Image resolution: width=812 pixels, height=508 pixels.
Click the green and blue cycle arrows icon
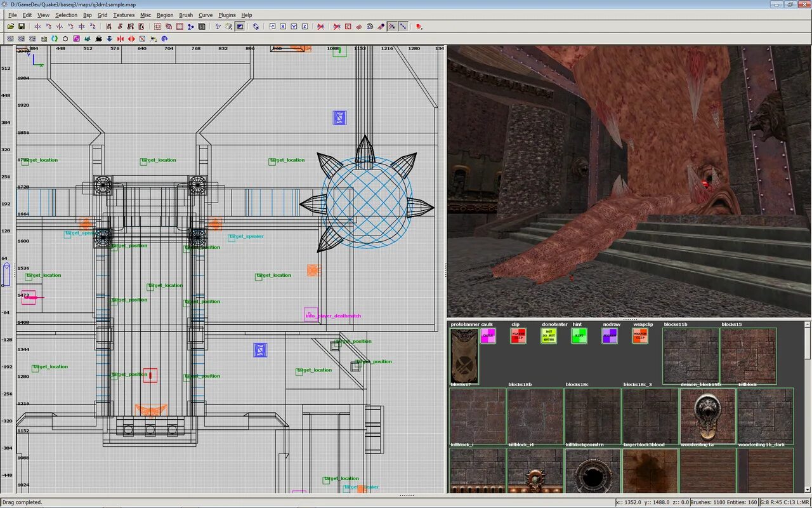[55, 39]
